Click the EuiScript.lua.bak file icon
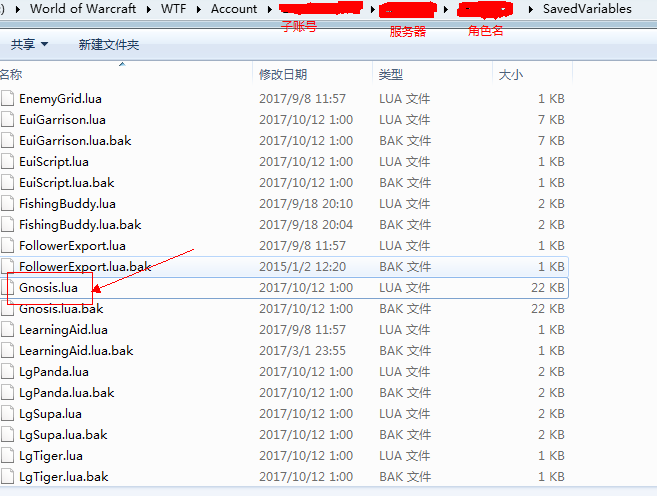This screenshot has height=496, width=657. click(x=7, y=182)
